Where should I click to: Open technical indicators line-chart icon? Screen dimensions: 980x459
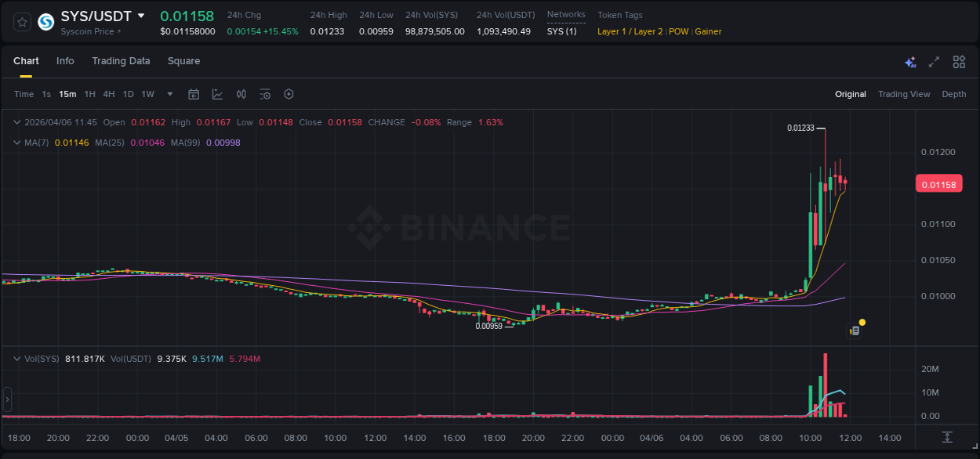click(x=217, y=94)
